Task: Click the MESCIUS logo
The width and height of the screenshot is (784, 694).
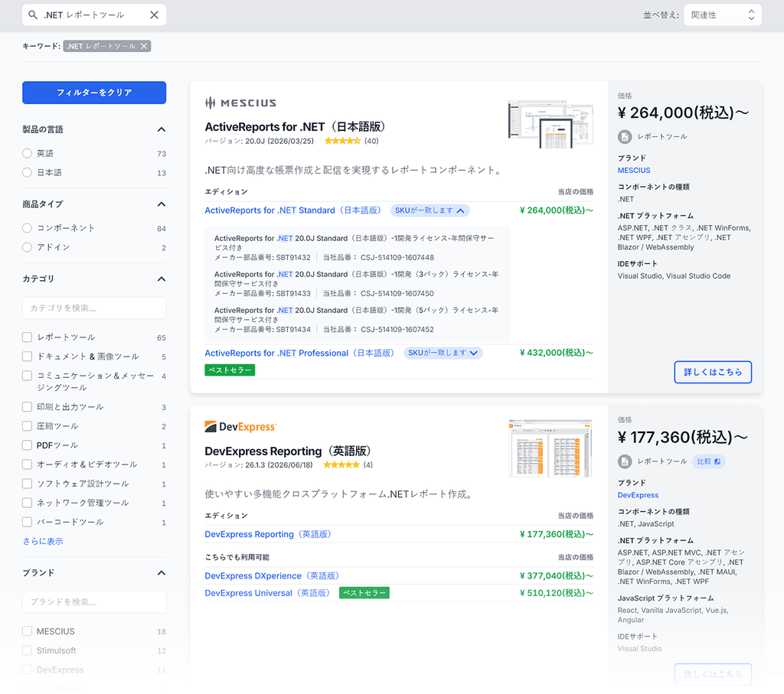Action: [x=240, y=103]
